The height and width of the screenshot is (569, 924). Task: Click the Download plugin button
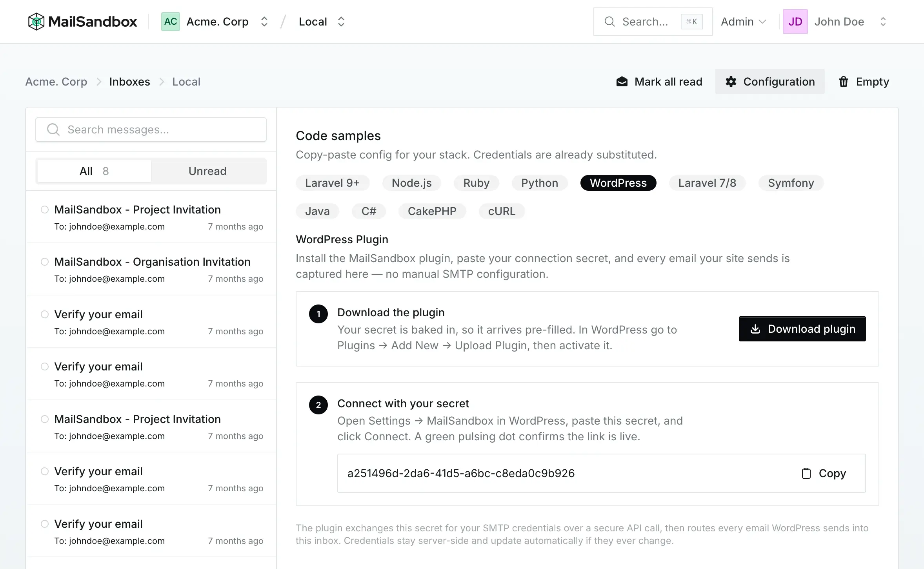click(x=802, y=329)
